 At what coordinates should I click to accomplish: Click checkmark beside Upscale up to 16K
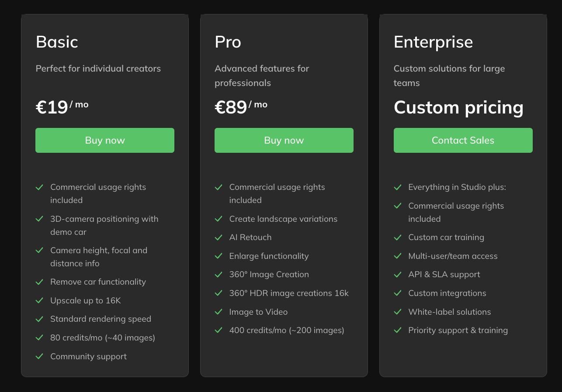39,300
